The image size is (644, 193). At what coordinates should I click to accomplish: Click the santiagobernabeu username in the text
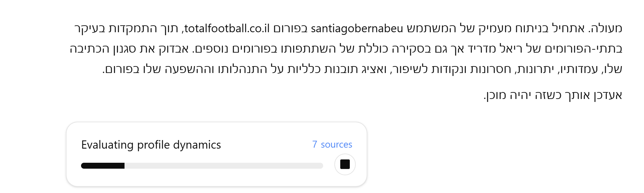point(357,28)
